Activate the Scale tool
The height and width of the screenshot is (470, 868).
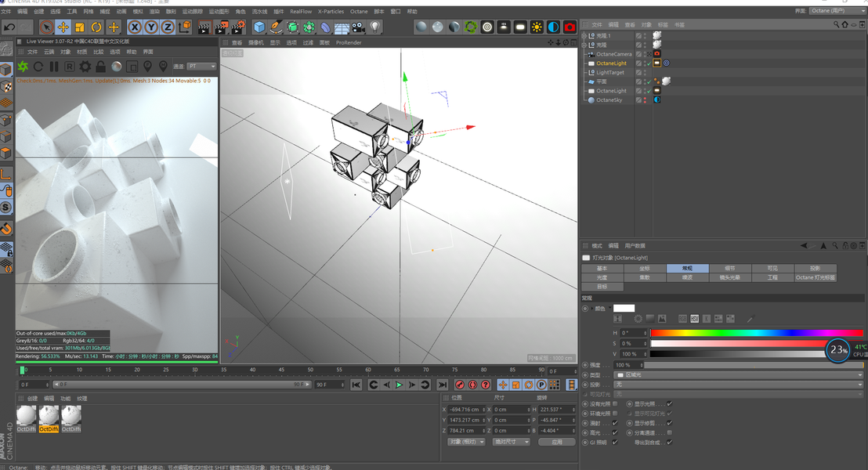(80, 27)
